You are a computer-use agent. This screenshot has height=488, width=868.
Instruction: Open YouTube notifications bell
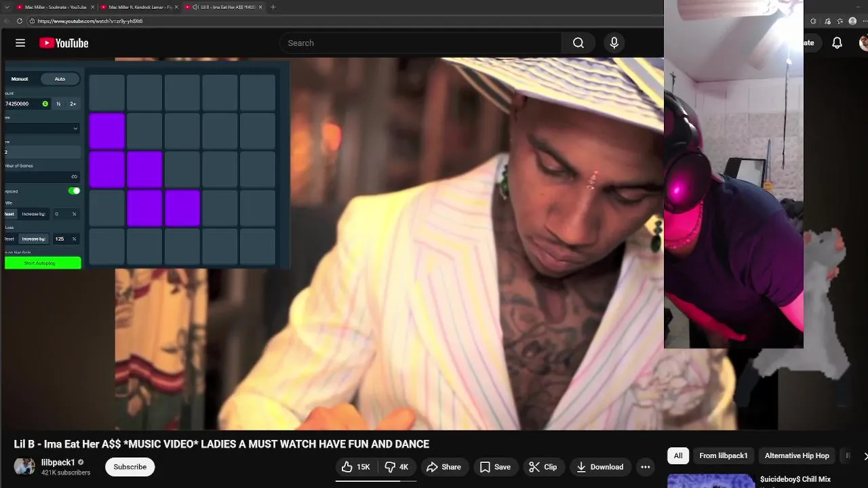tap(837, 43)
